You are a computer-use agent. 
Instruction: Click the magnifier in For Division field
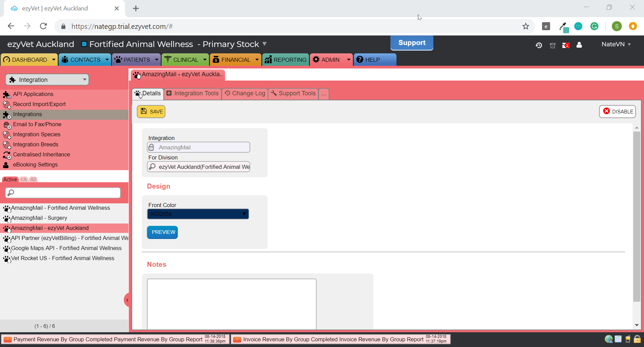[152, 167]
